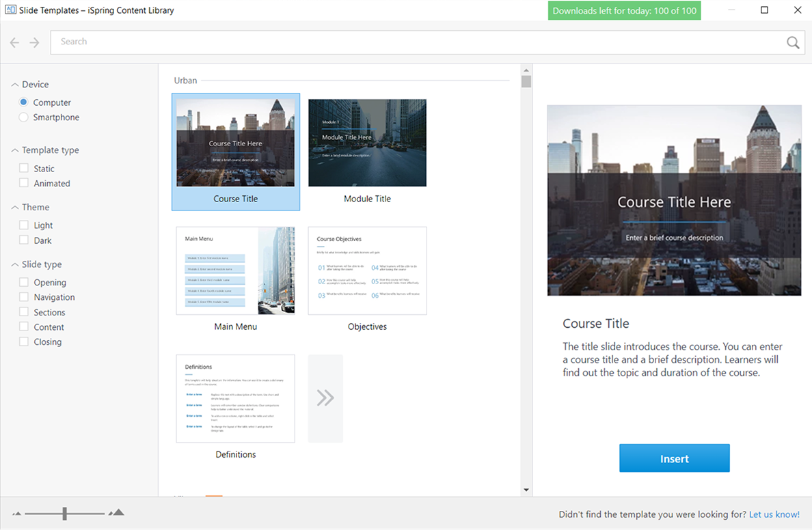Enable the Dark theme filter

click(24, 240)
